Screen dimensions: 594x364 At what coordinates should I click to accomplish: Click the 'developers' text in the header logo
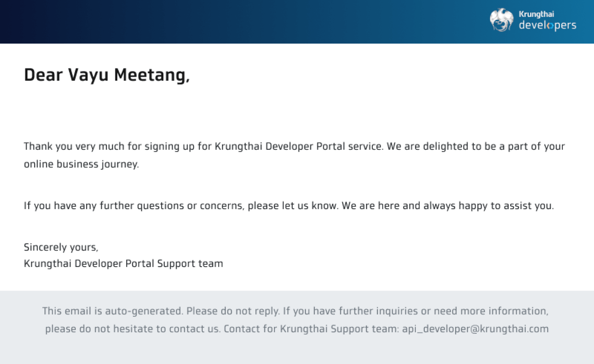[547, 25]
